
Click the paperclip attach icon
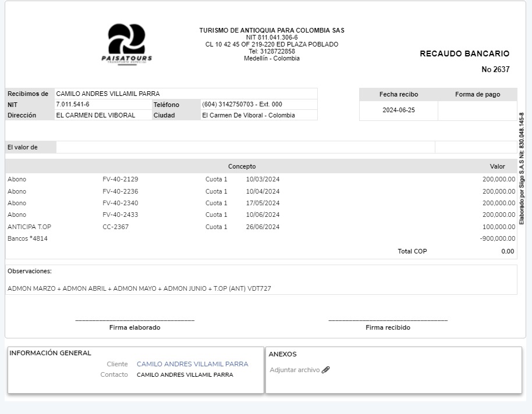(x=325, y=370)
